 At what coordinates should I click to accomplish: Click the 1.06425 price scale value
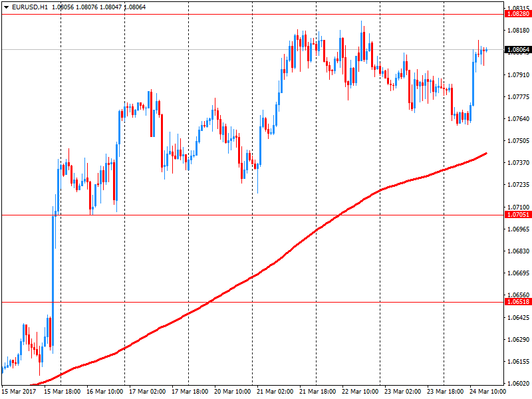coord(518,318)
